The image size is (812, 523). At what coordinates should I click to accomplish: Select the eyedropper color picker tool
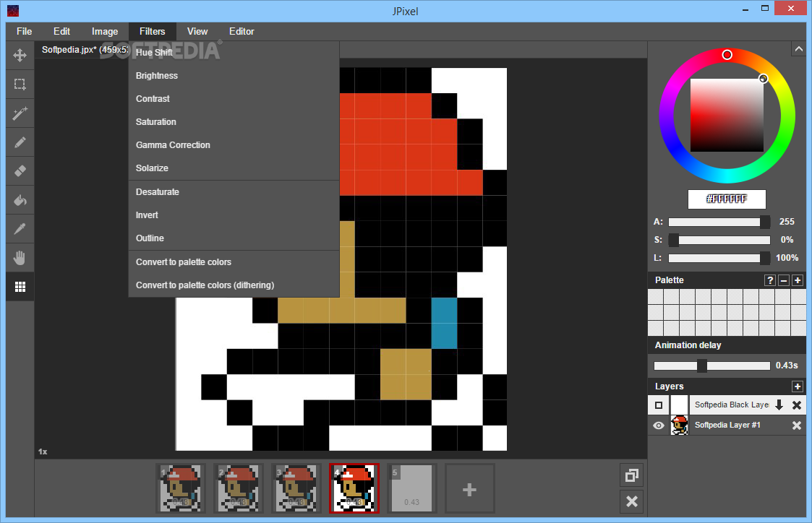[20, 229]
